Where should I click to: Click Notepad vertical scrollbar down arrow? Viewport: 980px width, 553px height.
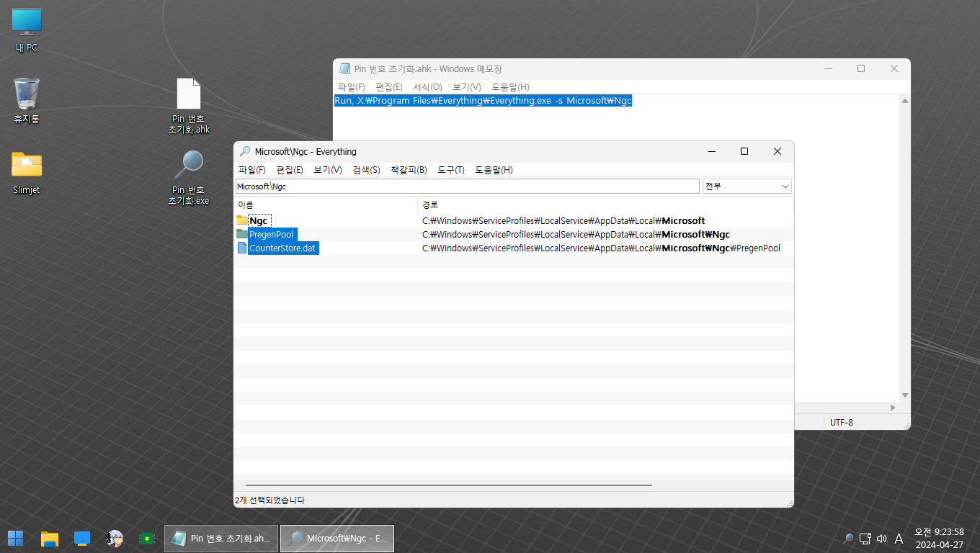(x=905, y=395)
